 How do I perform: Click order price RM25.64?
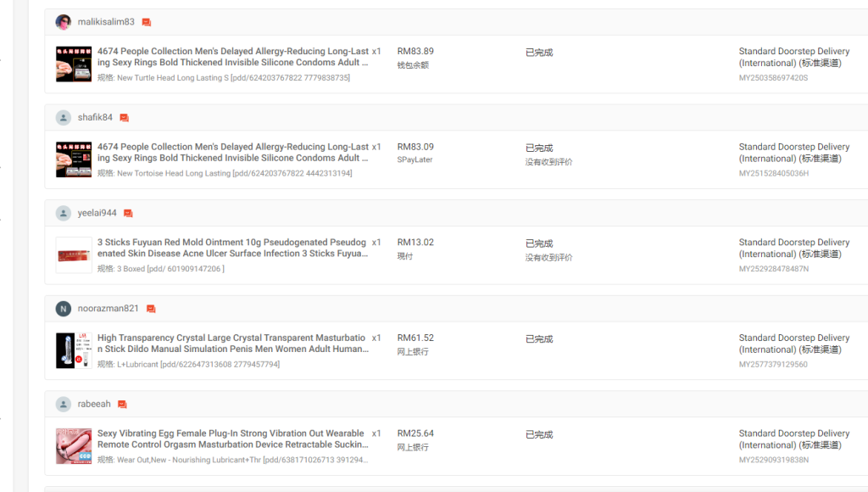[415, 433]
